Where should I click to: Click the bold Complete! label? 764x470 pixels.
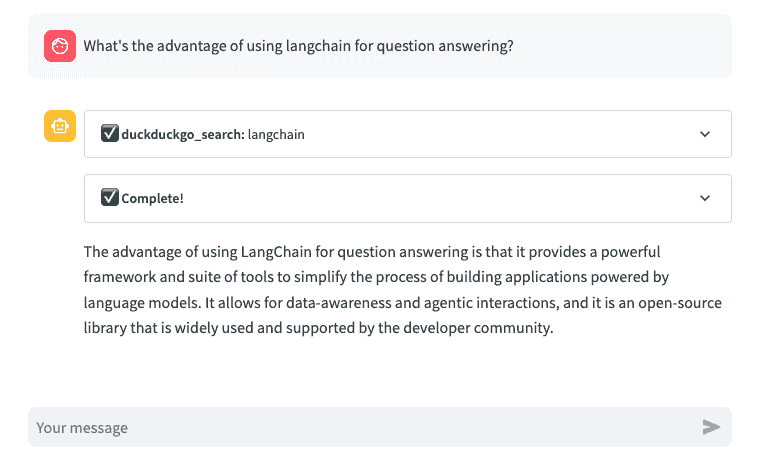pos(152,198)
